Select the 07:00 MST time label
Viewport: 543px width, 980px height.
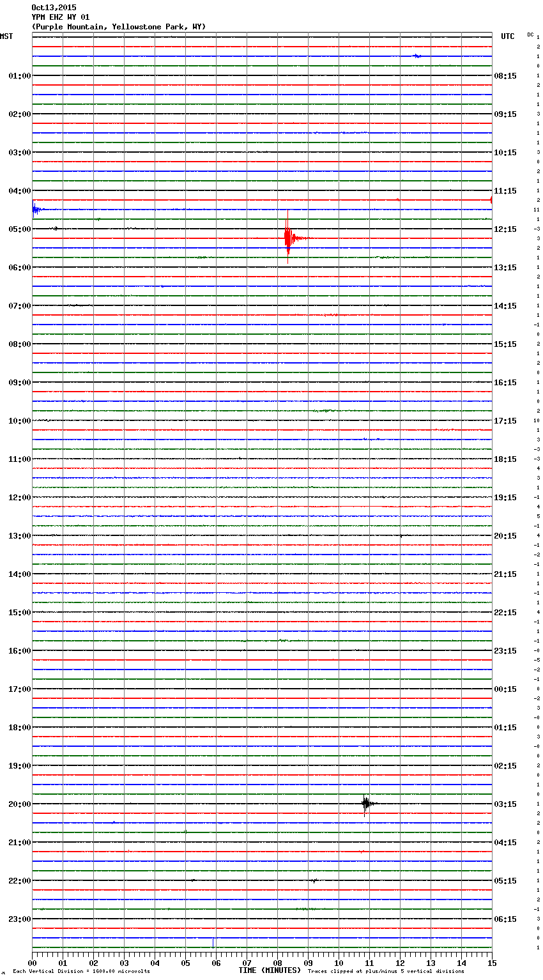[20, 306]
